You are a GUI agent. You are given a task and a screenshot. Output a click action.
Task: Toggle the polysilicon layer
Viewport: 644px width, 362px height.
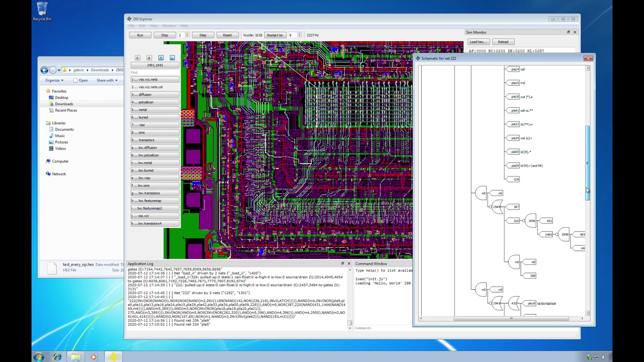click(x=155, y=102)
